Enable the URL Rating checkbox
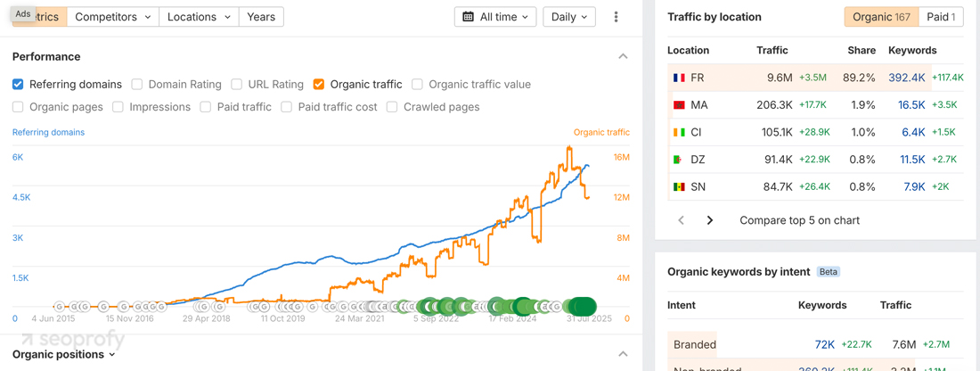Image resolution: width=980 pixels, height=371 pixels. tap(236, 84)
